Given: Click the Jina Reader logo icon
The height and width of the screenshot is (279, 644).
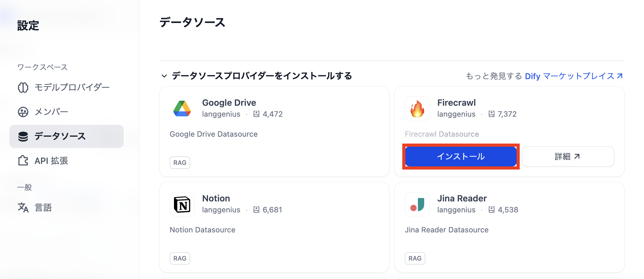Looking at the screenshot, I should click(x=417, y=204).
